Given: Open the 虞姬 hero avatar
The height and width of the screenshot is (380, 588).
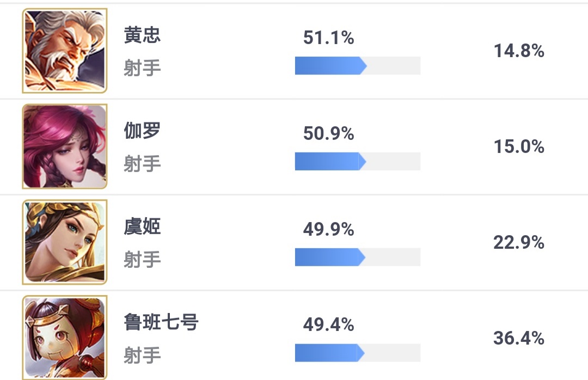Looking at the screenshot, I should [x=64, y=242].
